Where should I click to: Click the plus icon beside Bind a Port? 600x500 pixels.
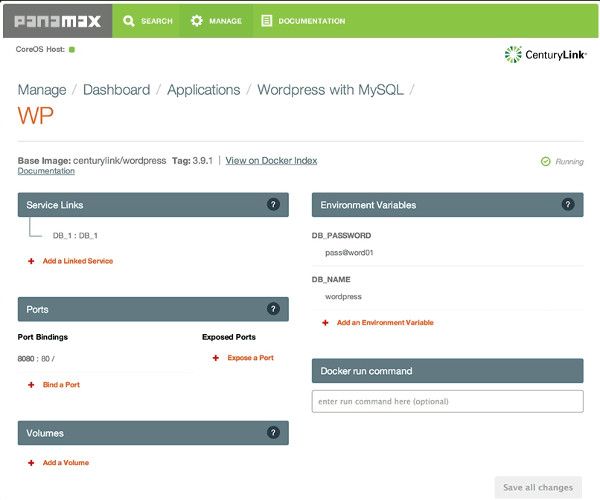tap(31, 384)
